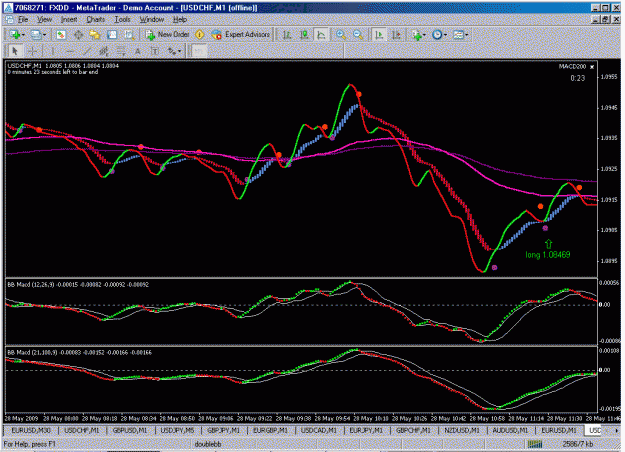Select the Cursor arrow tool

coord(15,51)
